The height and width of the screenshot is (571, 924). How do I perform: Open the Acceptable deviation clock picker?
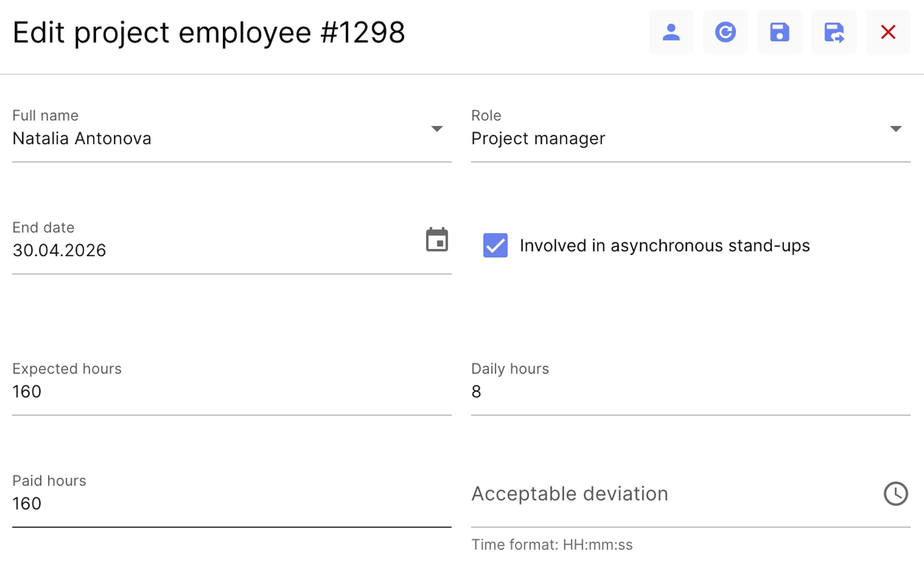pos(896,494)
